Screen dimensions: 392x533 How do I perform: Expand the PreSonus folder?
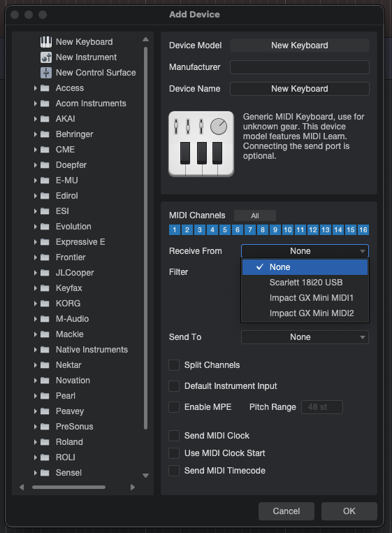[x=36, y=427]
